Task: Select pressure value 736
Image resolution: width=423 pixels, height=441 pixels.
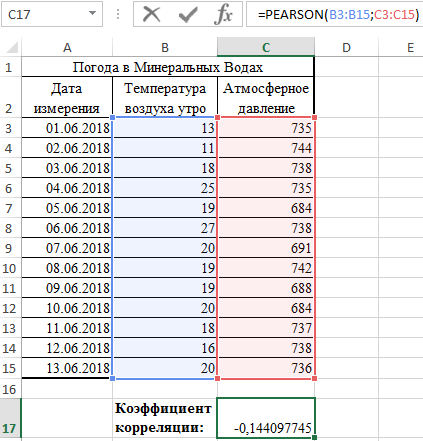Action: pyautogui.click(x=266, y=368)
